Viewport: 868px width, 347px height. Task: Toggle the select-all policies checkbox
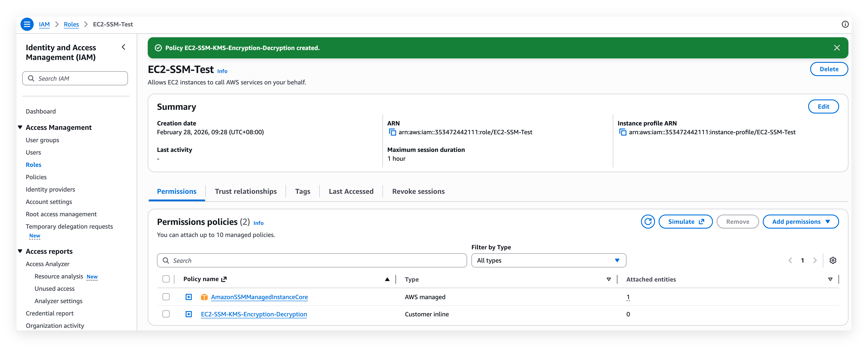[x=166, y=279]
